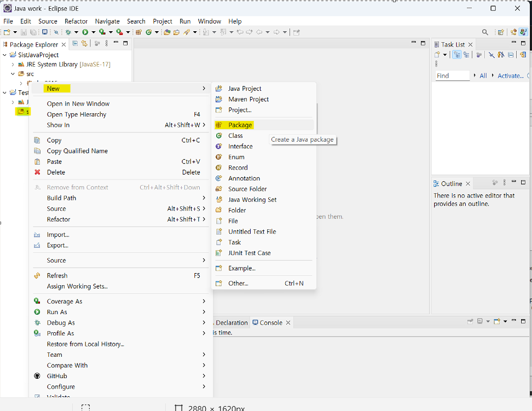Viewport: 532px width, 411px height.
Task: Collapse All in Package Explorer toolbar
Action: 75,43
